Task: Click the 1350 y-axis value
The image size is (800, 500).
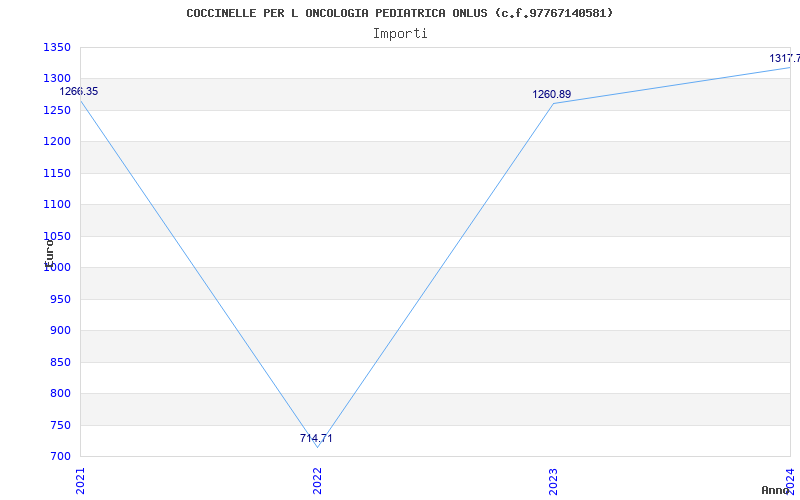Action: (x=57, y=47)
